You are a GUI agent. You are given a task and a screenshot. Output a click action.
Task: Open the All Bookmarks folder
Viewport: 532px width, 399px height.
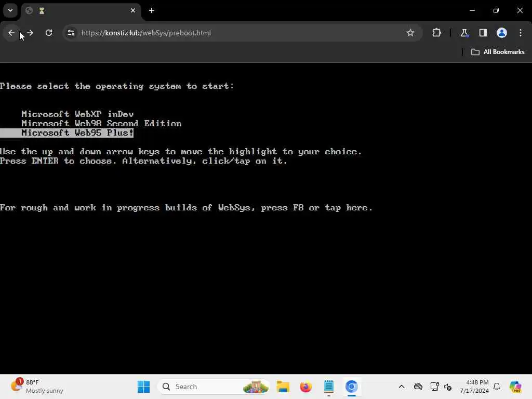[x=498, y=52]
